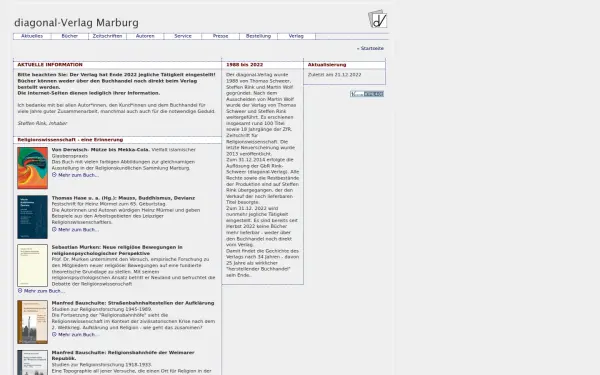Click the validation badge under Aktualisierung
600x375 pixels.
[367, 94]
